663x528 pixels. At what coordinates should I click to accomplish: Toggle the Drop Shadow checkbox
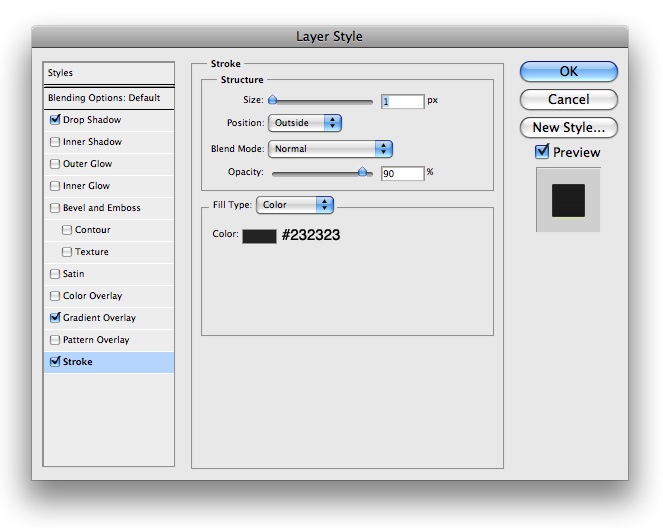click(x=55, y=120)
